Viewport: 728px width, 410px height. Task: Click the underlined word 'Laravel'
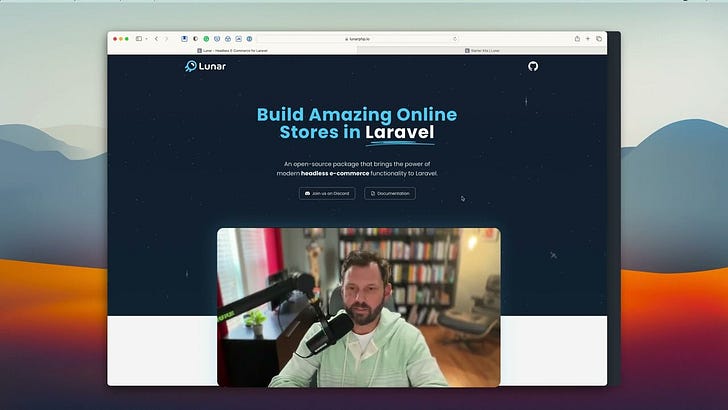tap(400, 132)
